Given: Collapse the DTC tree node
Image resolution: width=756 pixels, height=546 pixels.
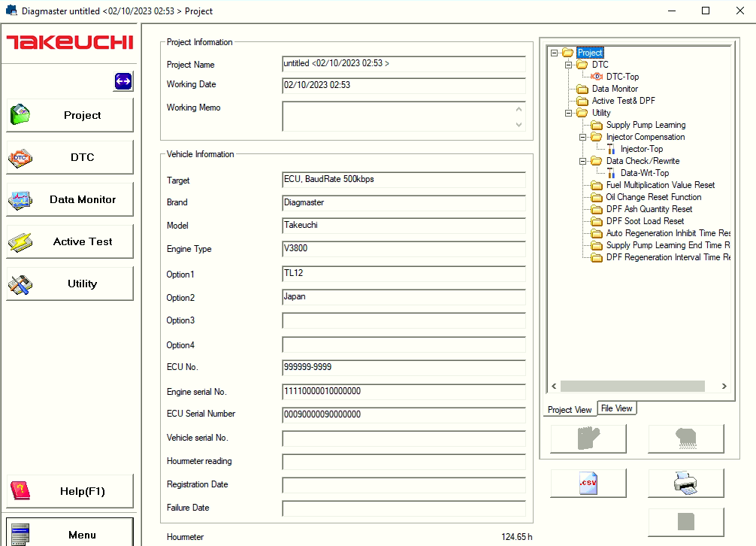Looking at the screenshot, I should coord(568,65).
